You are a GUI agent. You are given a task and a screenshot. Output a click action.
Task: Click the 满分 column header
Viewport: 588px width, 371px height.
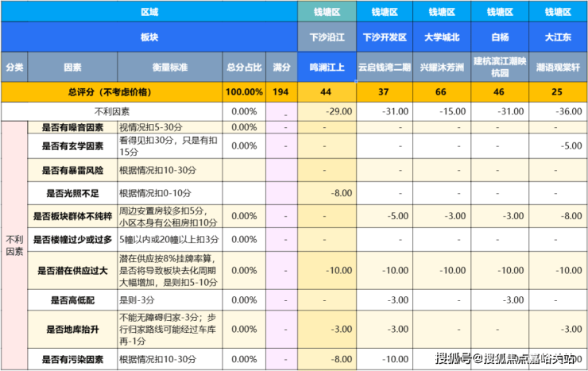pyautogui.click(x=281, y=67)
